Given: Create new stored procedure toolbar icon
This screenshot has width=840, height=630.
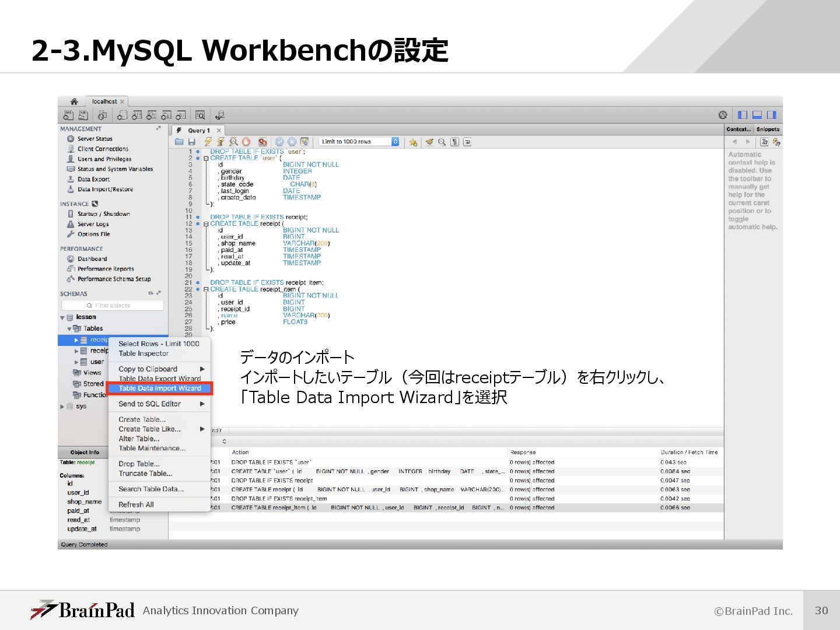Looking at the screenshot, I should [166, 116].
